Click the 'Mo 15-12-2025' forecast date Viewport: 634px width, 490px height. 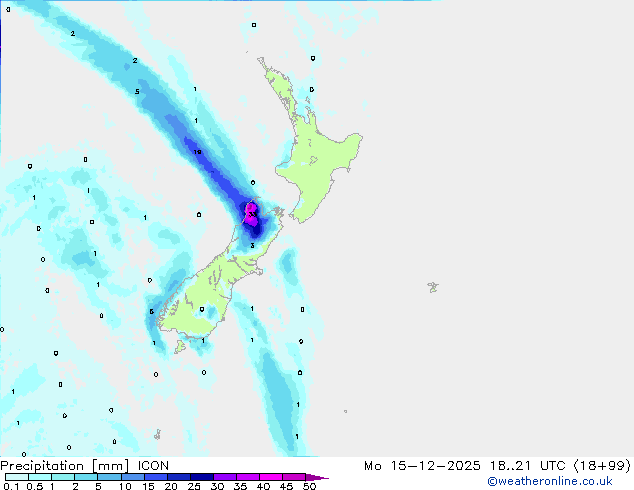tap(422, 466)
